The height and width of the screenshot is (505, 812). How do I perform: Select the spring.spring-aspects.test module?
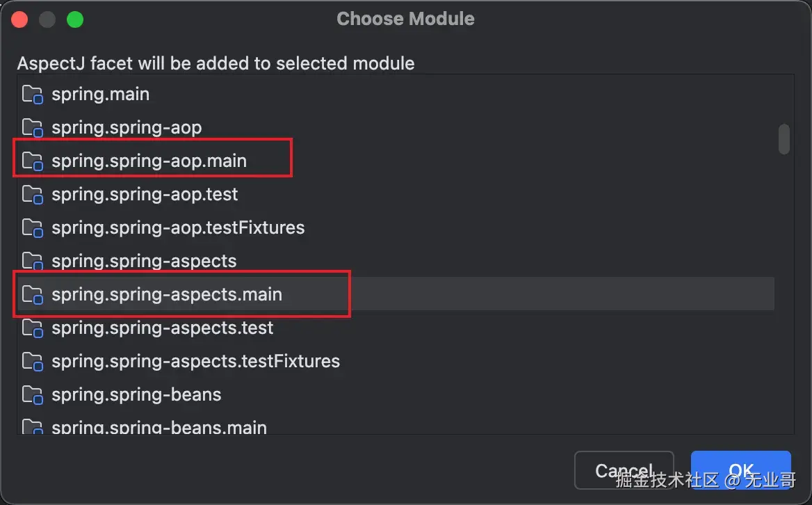(x=163, y=328)
